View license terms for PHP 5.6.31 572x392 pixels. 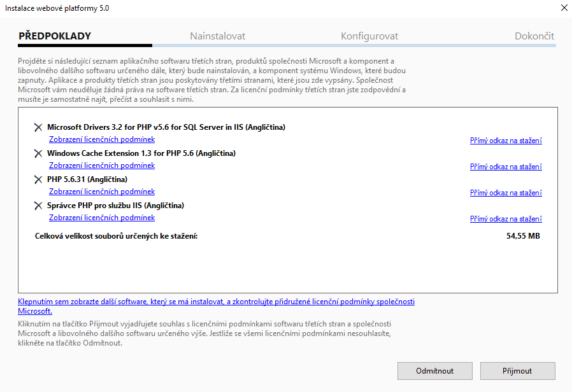[102, 192]
